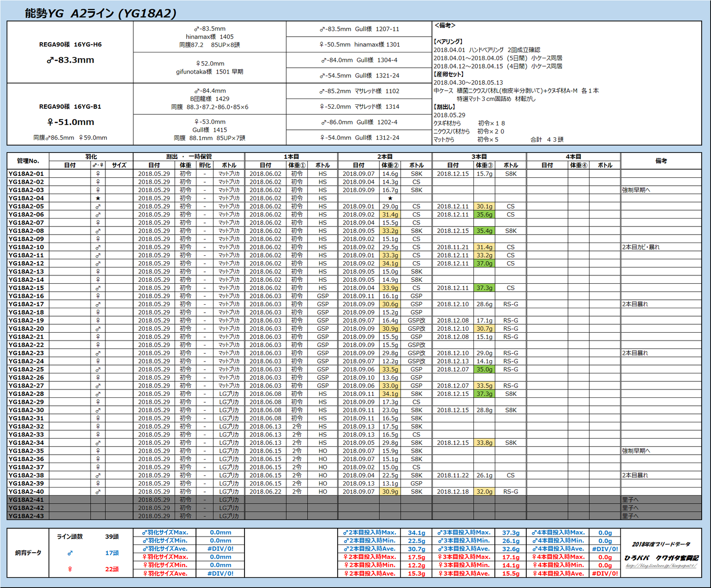Select the title 能勢YG A2ライン (YG18A2)

click(x=100, y=13)
